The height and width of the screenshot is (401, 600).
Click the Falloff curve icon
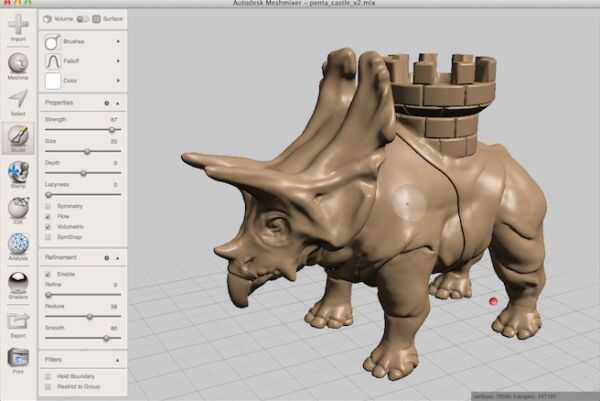pos(53,61)
